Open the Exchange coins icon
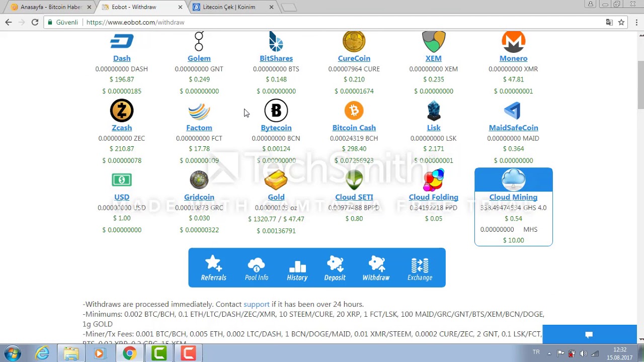The height and width of the screenshot is (362, 644). coord(420,264)
